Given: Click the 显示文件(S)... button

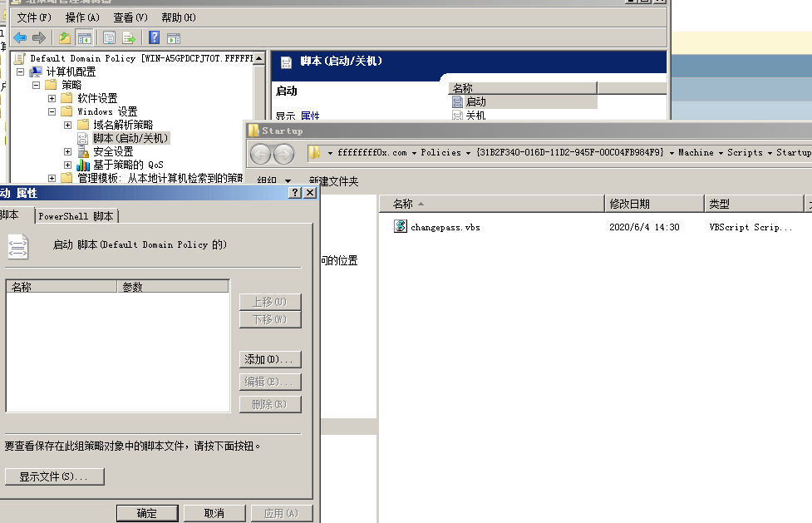Looking at the screenshot, I should (x=54, y=476).
